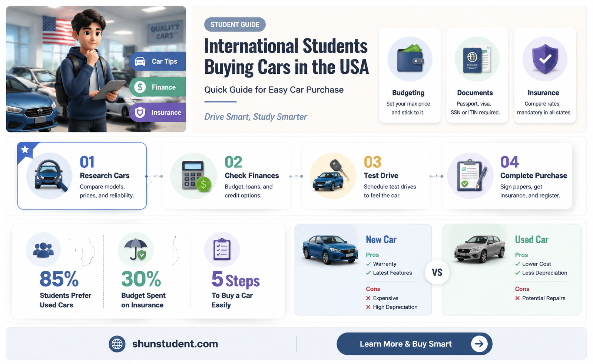Click 'Compare models, prices, and reliability' text

[x=107, y=191]
